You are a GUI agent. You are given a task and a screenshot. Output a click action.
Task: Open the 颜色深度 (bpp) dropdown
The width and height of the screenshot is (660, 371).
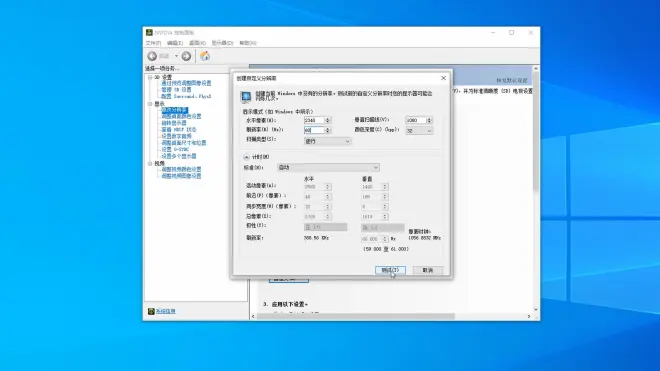click(x=419, y=131)
